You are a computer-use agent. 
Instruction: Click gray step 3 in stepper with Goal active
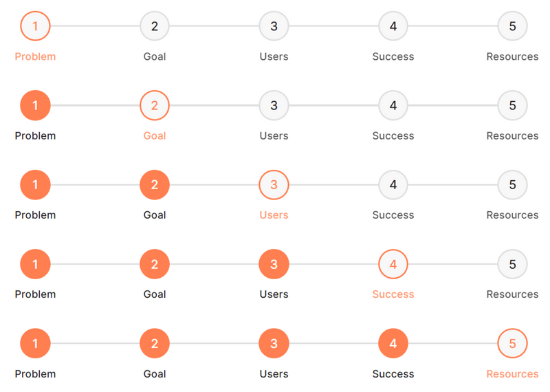(274, 106)
